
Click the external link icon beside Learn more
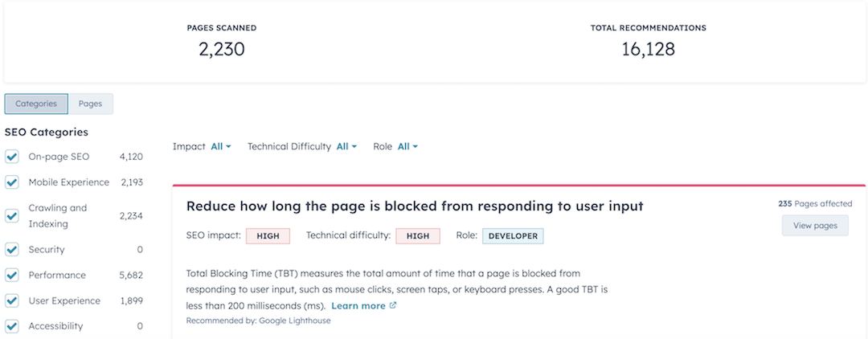[393, 306]
